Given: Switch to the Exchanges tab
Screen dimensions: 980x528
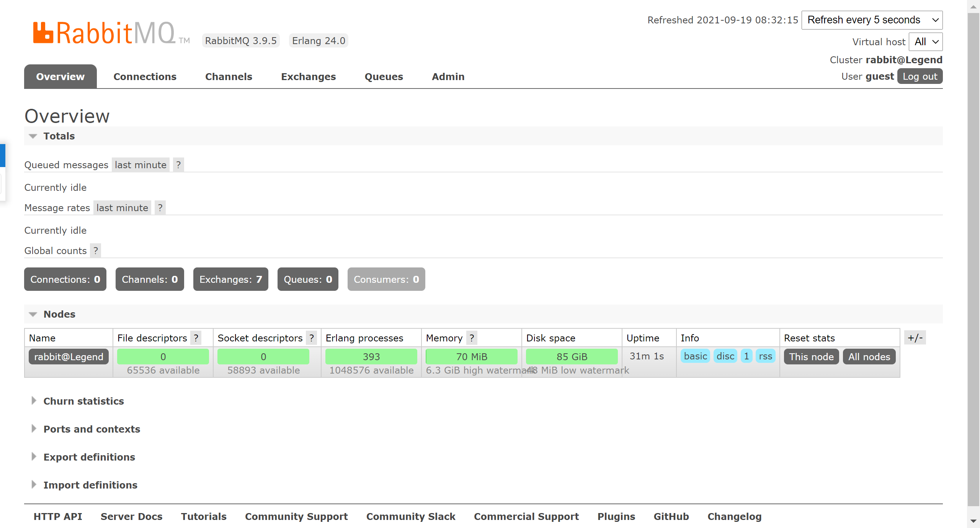Looking at the screenshot, I should click(x=308, y=77).
